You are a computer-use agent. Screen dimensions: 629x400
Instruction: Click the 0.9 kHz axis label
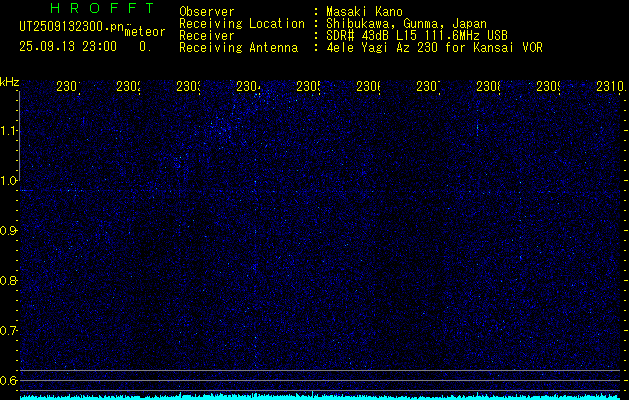tap(9, 231)
